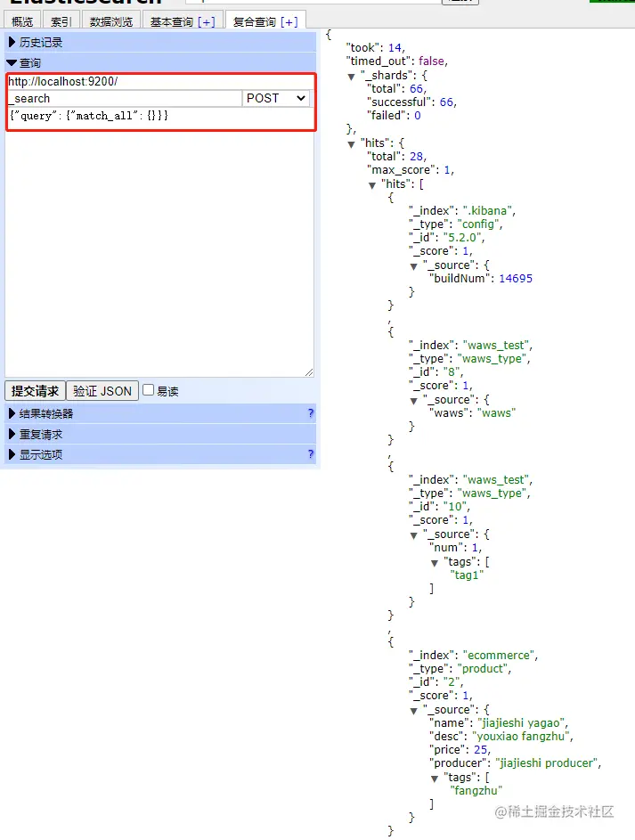635x840 pixels.
Task: Click the "_id": "8" line
Action: coord(436,371)
